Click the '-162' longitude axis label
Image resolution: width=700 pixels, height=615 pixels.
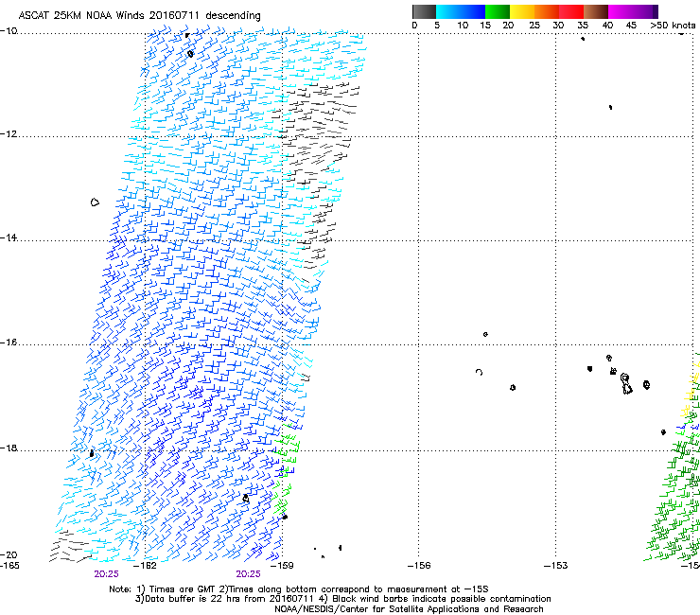pos(145,566)
